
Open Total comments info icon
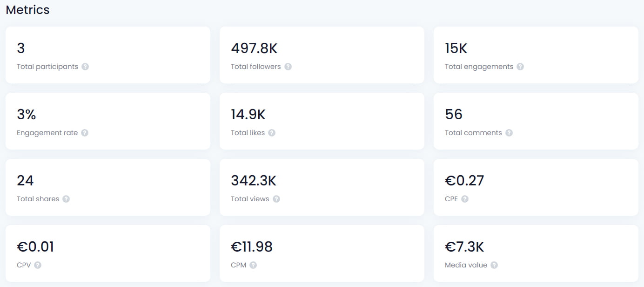click(509, 133)
